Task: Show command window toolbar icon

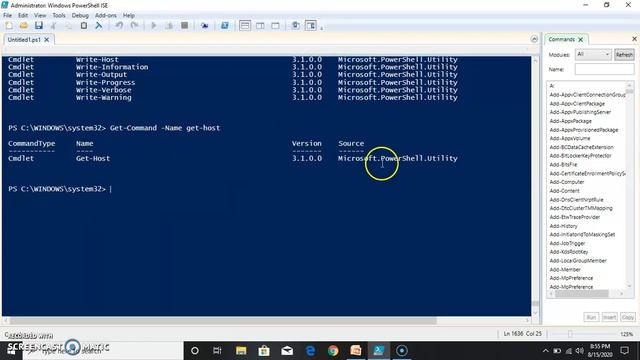Action: tap(296, 26)
